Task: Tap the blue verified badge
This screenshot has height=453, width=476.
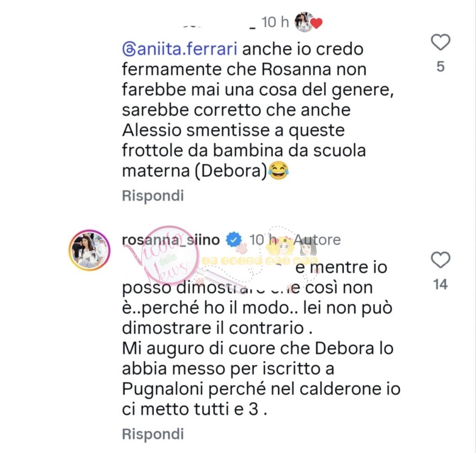Action: [233, 240]
